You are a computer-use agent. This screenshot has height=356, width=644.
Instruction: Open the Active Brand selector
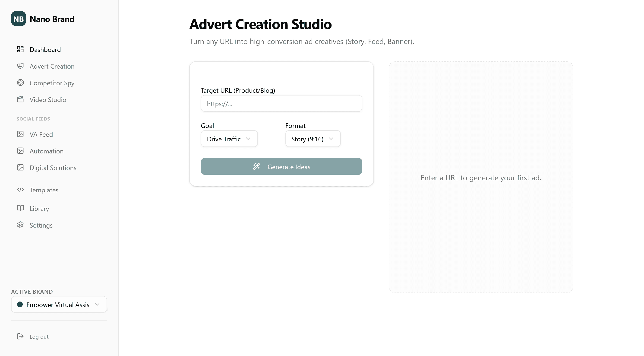tap(59, 305)
